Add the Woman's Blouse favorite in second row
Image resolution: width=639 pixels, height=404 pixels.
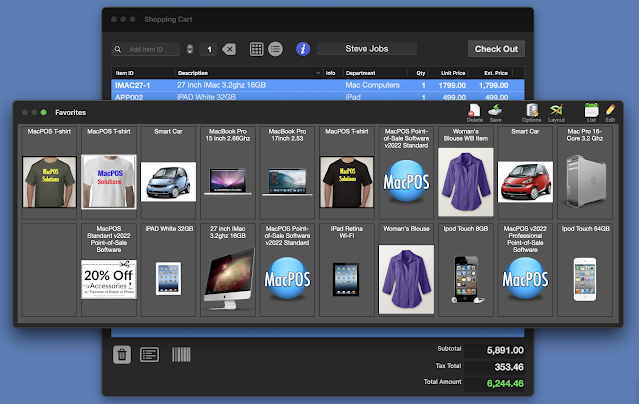coord(406,270)
